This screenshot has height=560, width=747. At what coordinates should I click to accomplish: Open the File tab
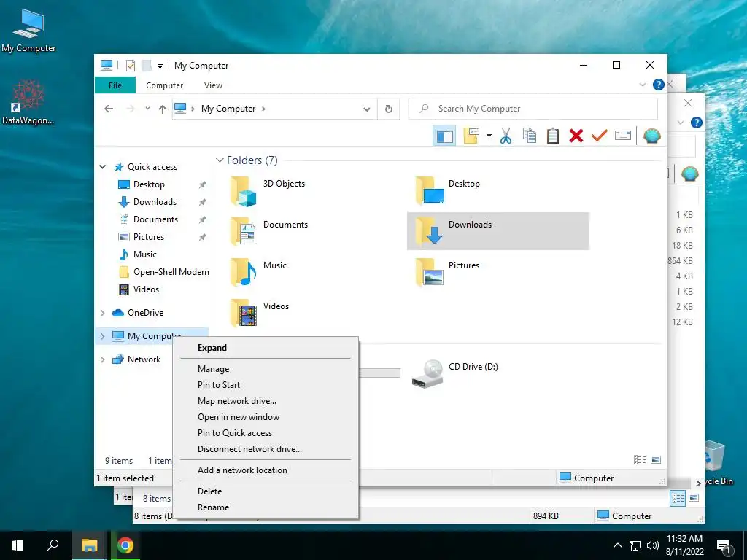(x=115, y=85)
